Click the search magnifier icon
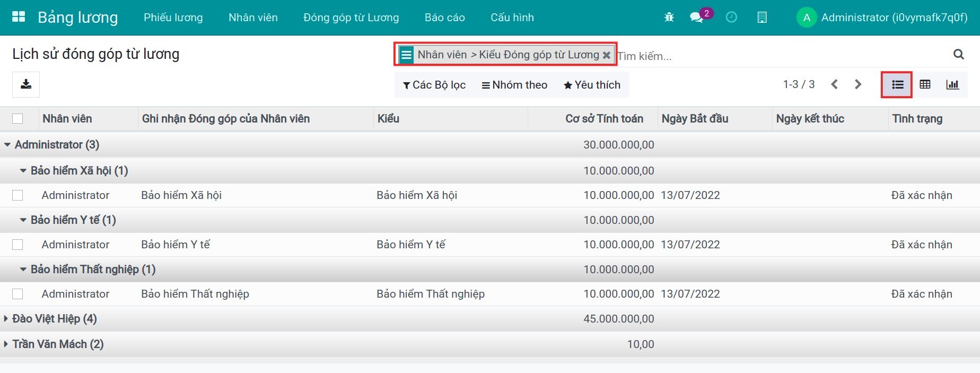Viewport: 980px width, 373px height. pos(958,54)
